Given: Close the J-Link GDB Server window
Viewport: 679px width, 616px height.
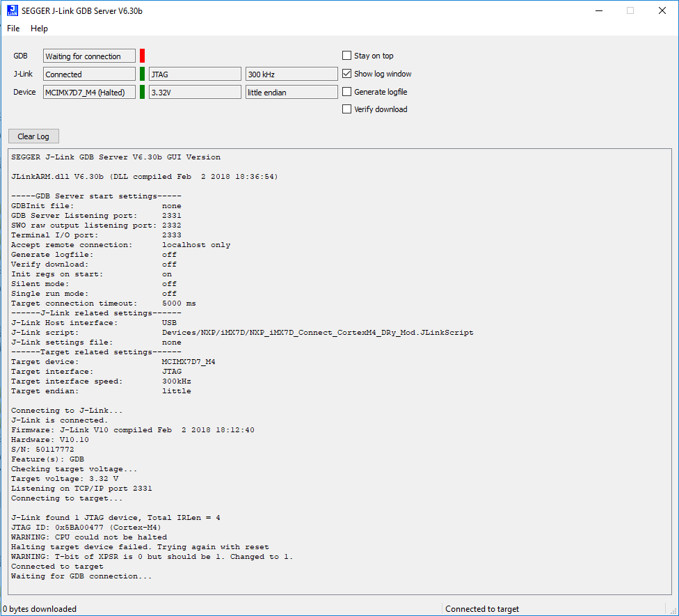Looking at the screenshot, I should click(x=662, y=11).
